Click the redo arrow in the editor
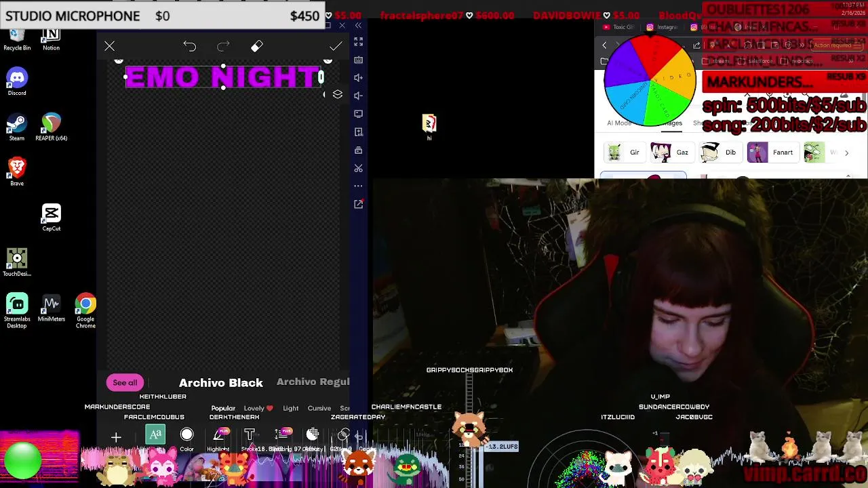The height and width of the screenshot is (488, 868). (x=223, y=46)
